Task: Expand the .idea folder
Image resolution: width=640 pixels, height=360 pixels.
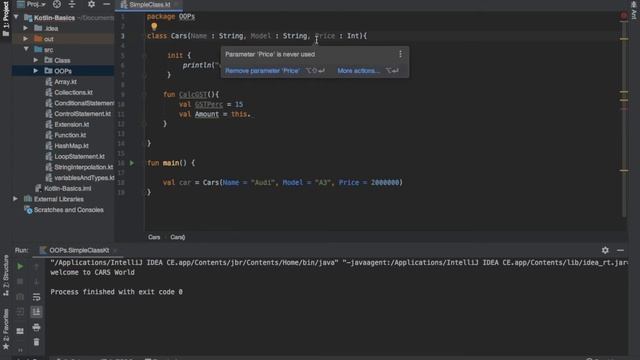Action: pyautogui.click(x=26, y=28)
